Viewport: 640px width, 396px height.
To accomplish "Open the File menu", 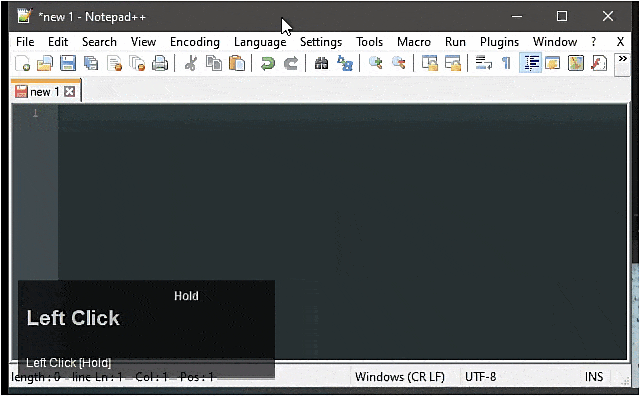I will click(x=25, y=42).
